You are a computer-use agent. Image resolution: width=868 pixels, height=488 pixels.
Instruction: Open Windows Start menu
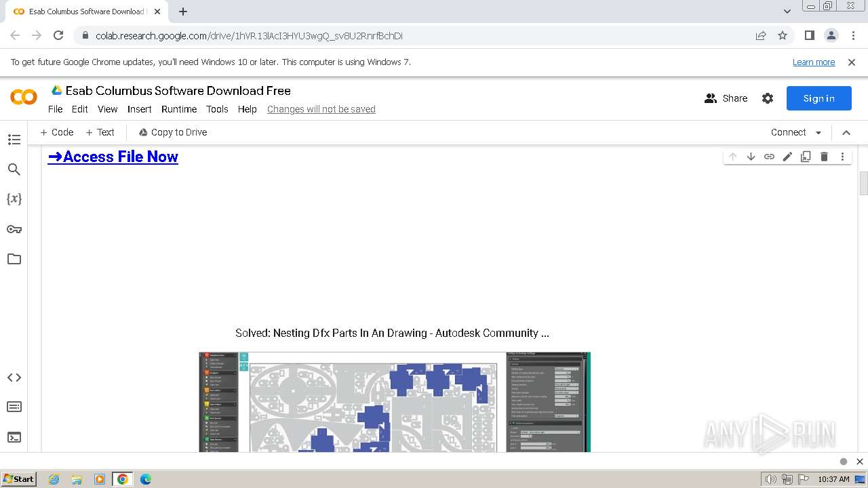pos(19,479)
